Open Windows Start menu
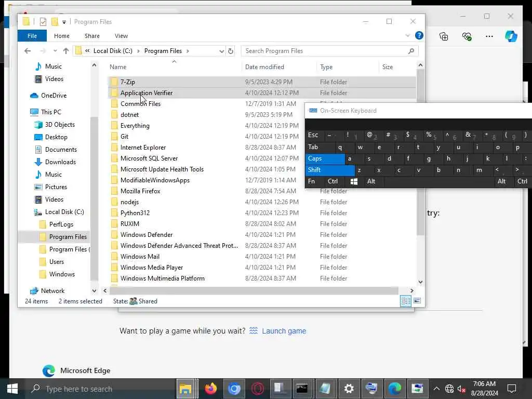 (12, 389)
